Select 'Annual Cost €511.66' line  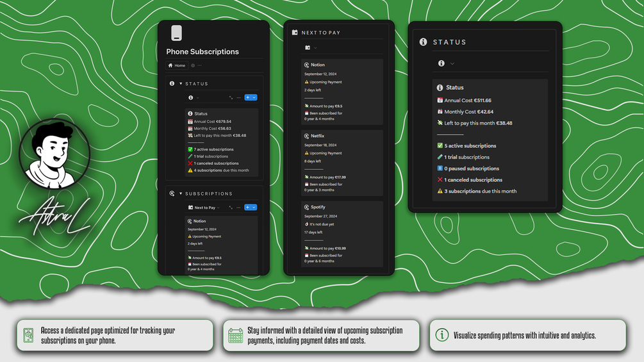tap(464, 100)
